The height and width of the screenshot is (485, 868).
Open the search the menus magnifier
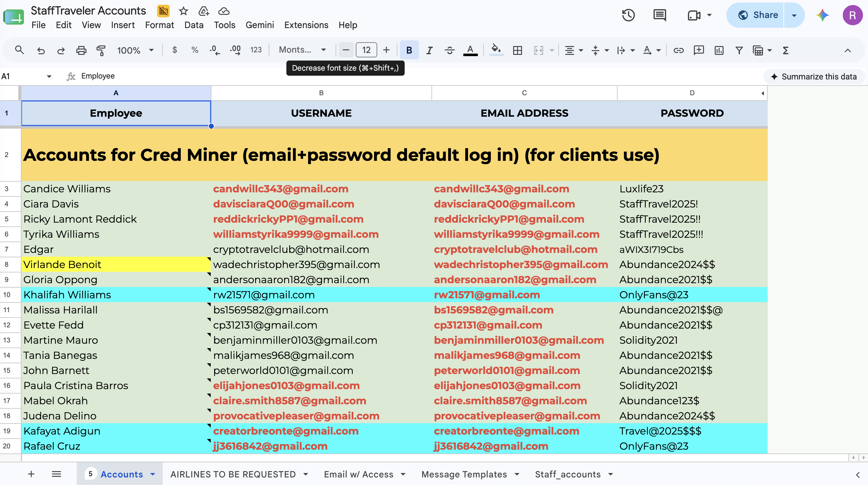pyautogui.click(x=20, y=50)
